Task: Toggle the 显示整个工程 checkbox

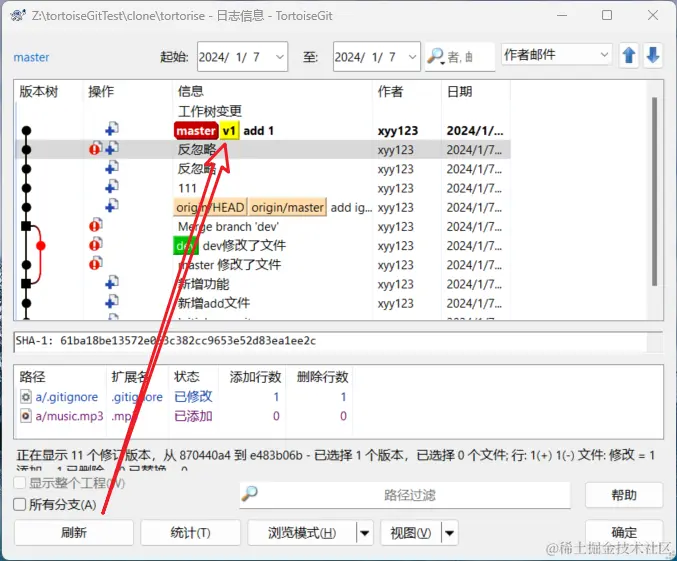Action: [19, 483]
